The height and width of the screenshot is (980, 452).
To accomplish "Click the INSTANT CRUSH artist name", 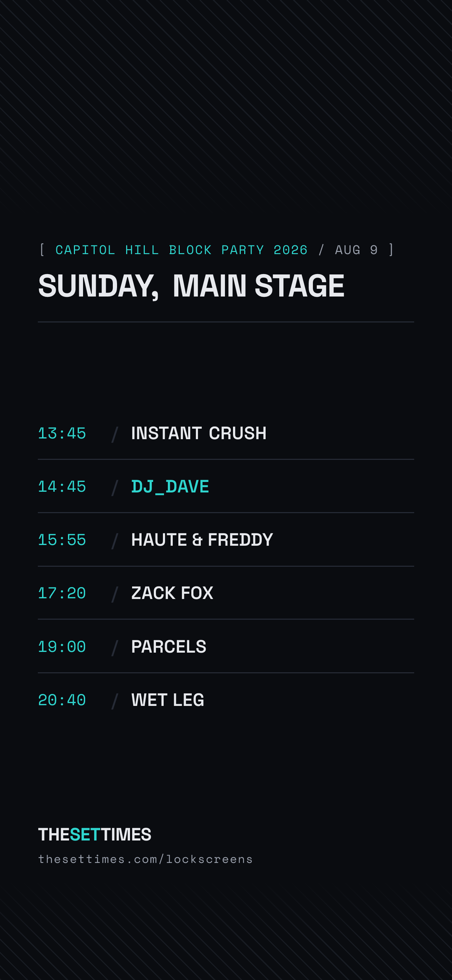I will click(199, 433).
